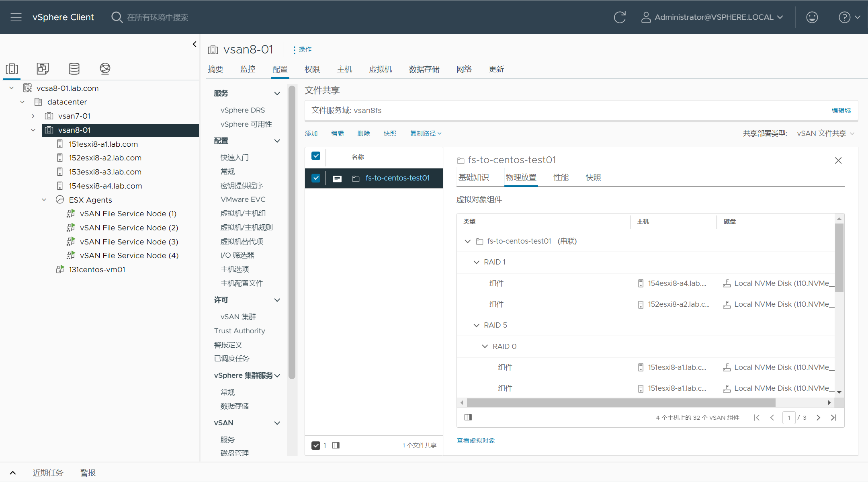The width and height of the screenshot is (868, 482).
Task: Open the hamburger navigation menu
Action: [16, 17]
